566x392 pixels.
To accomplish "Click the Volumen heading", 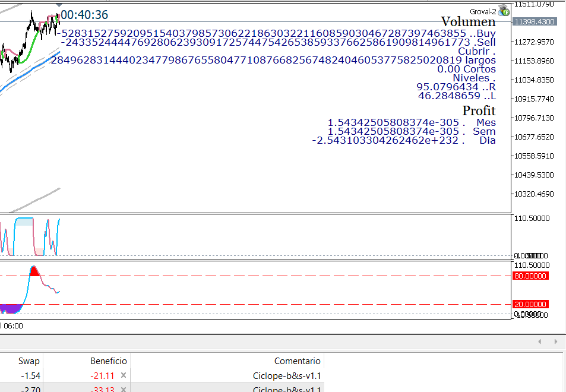I will [x=468, y=21].
